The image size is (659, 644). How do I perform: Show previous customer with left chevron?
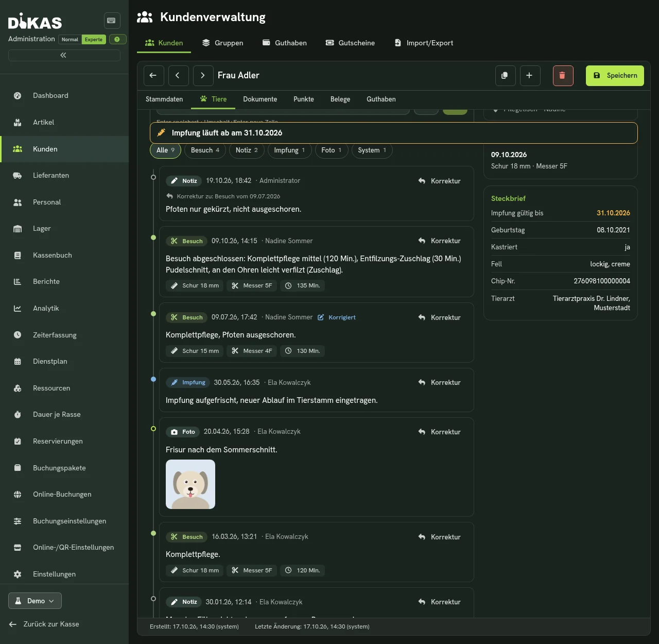click(178, 75)
